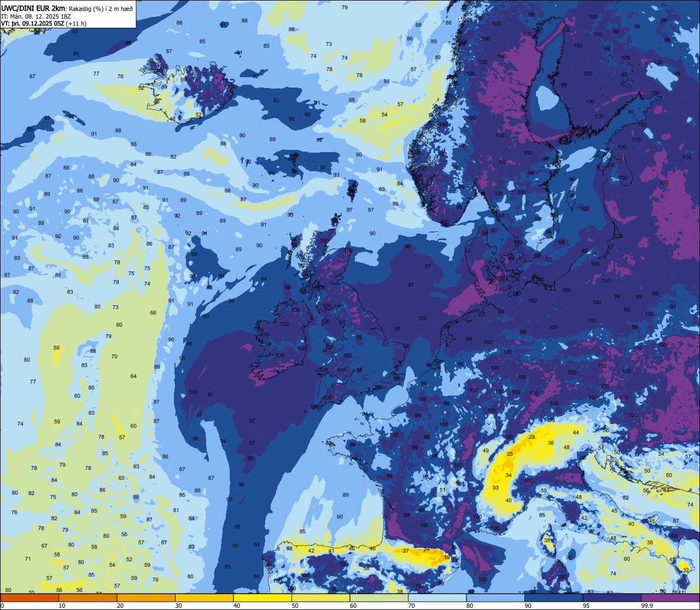Select the purple legend swatch above 99.9
700x610 pixels.
(x=670, y=597)
